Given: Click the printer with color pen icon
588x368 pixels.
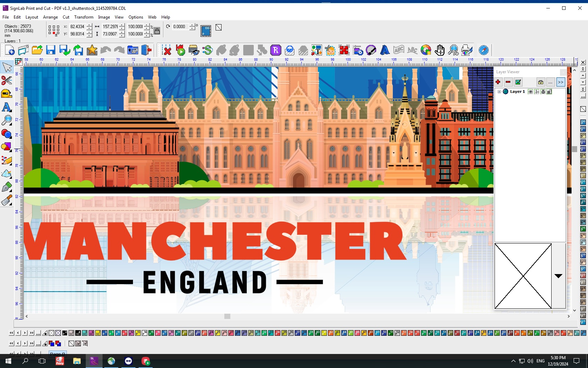Looking at the screenshot, I should pyautogui.click(x=467, y=50).
